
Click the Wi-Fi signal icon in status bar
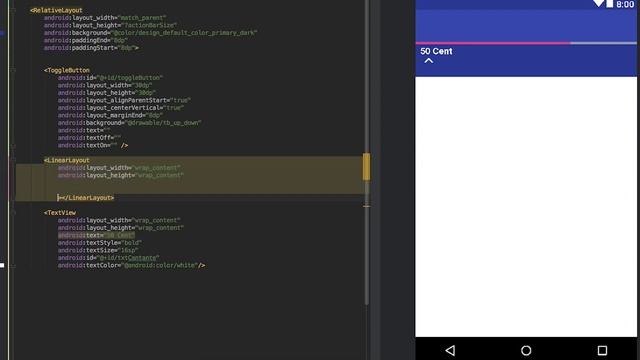pos(599,4)
